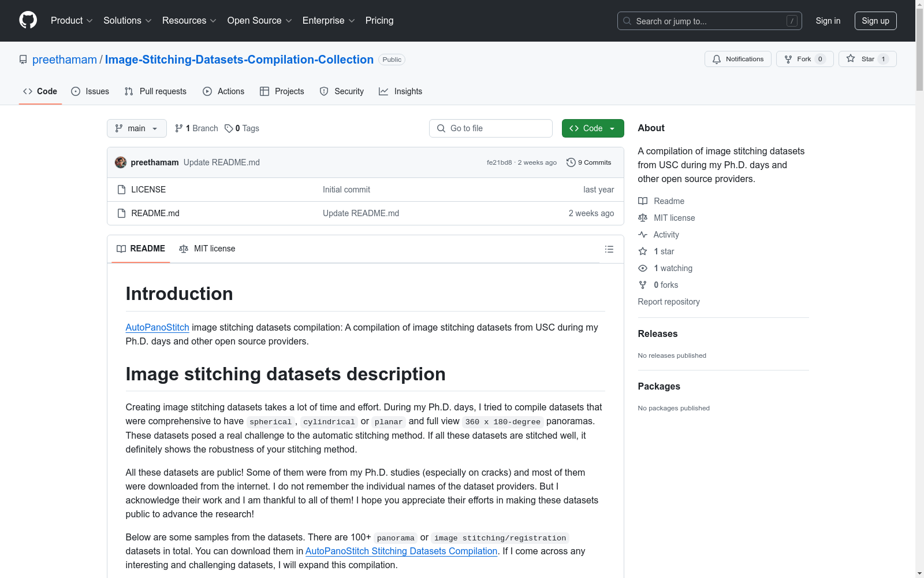Focus the Go to file input

(491, 128)
